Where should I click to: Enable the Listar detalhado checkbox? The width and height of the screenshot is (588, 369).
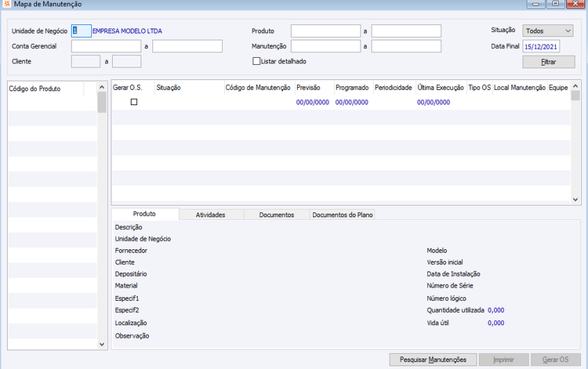[x=256, y=61]
